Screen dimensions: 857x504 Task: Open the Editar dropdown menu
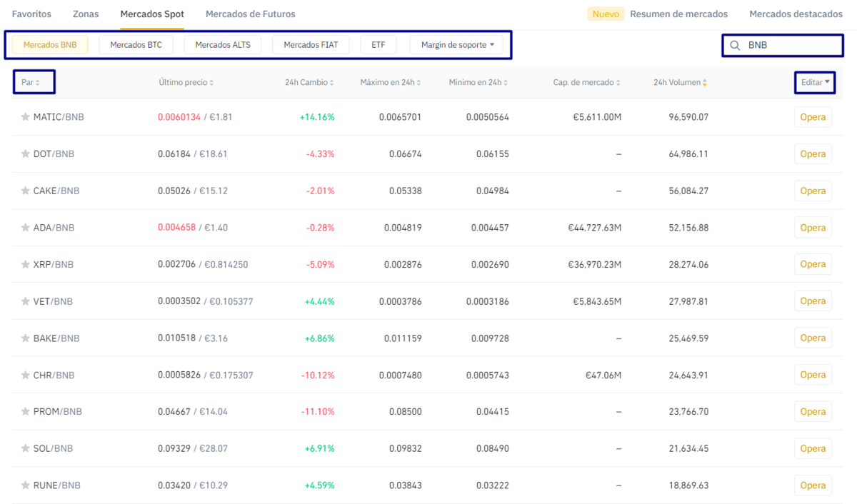click(x=815, y=83)
